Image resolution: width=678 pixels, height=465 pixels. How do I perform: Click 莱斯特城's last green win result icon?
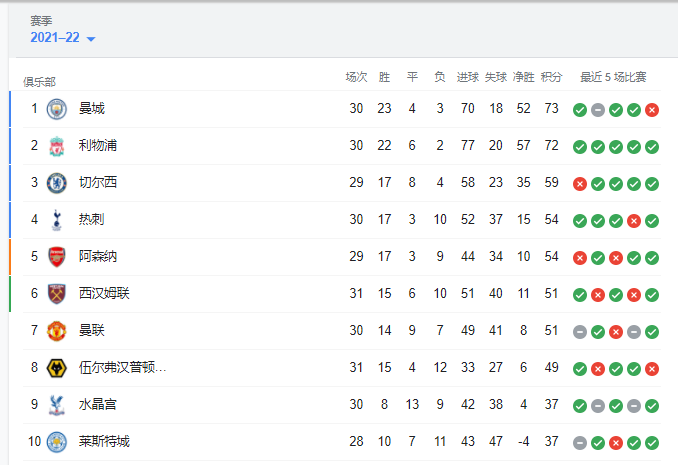(x=652, y=442)
